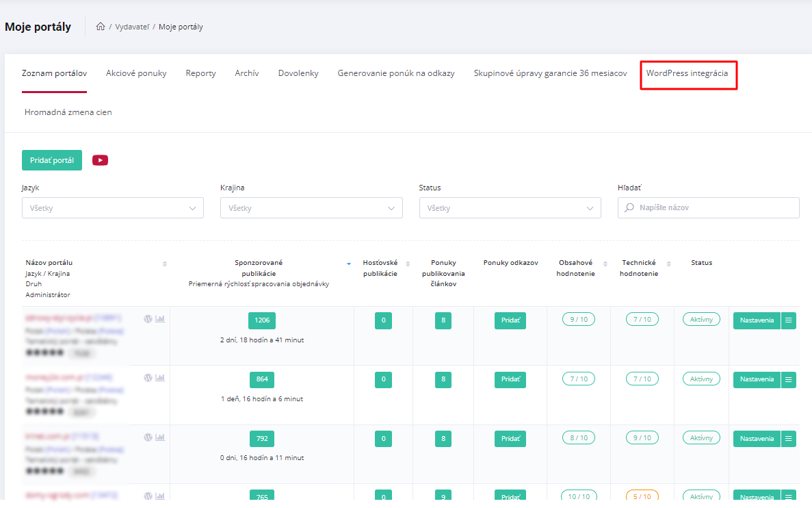The width and height of the screenshot is (812, 508).
Task: Click the 7/10 technical rating in 1206 row
Action: [x=642, y=319]
